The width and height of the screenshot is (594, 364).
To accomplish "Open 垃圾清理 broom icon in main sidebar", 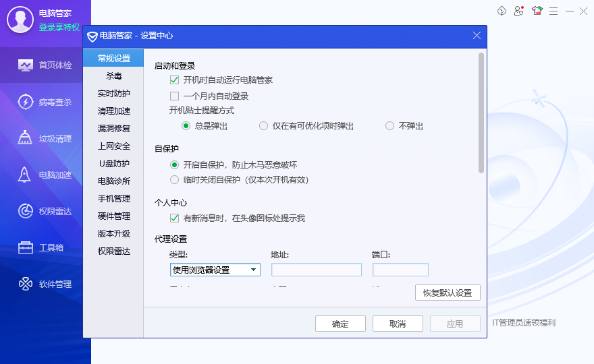I will (x=25, y=138).
